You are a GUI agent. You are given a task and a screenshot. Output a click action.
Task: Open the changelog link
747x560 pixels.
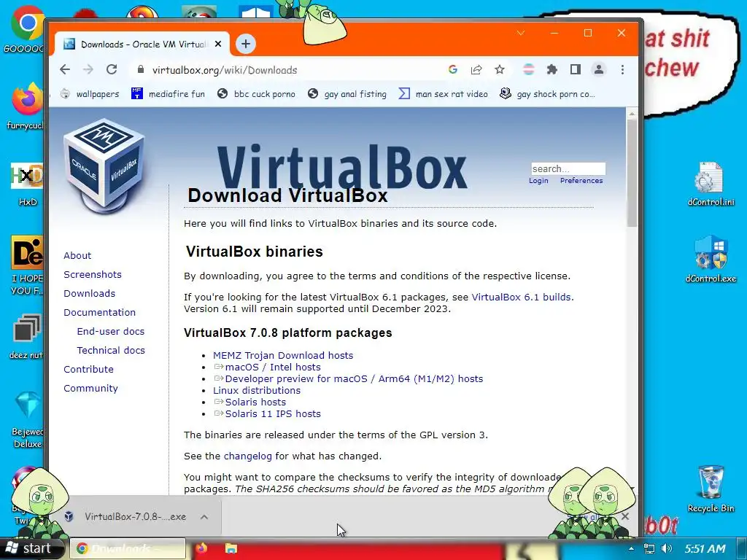pyautogui.click(x=248, y=456)
